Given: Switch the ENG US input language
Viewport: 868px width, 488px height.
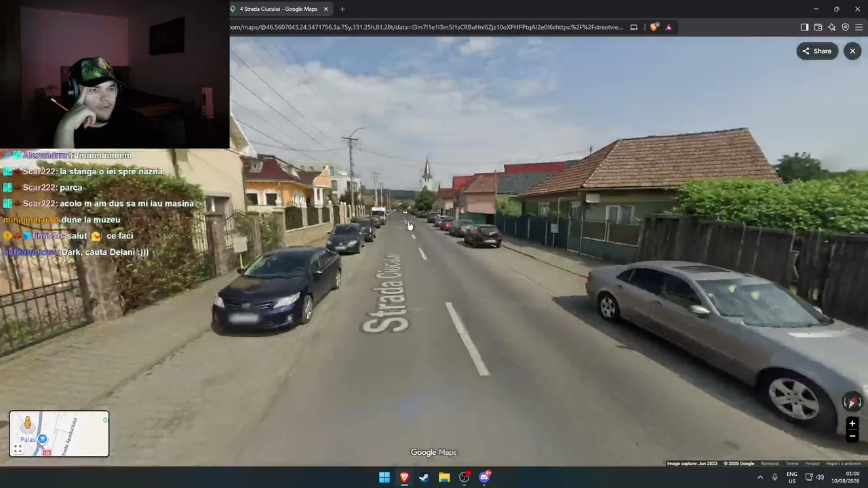Looking at the screenshot, I should pos(791,477).
